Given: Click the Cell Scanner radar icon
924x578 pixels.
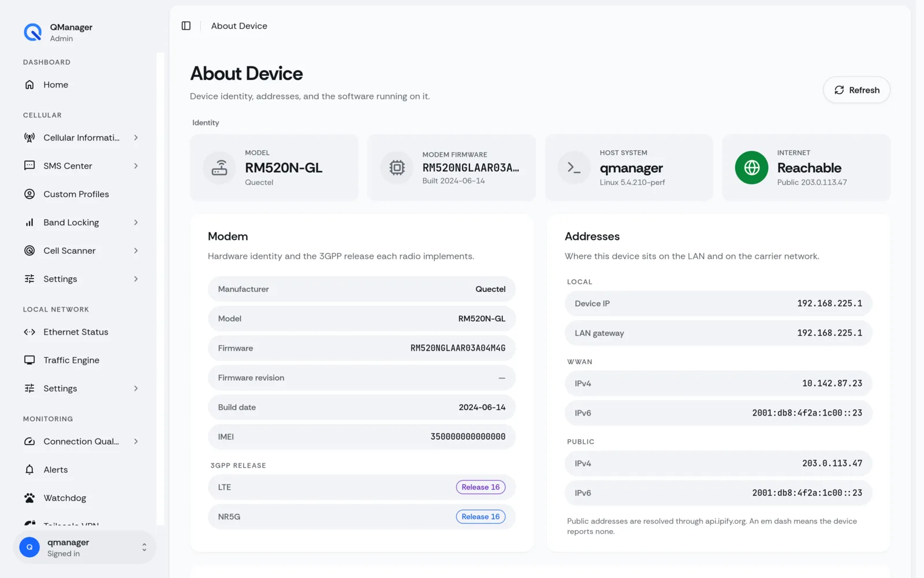Looking at the screenshot, I should point(29,251).
